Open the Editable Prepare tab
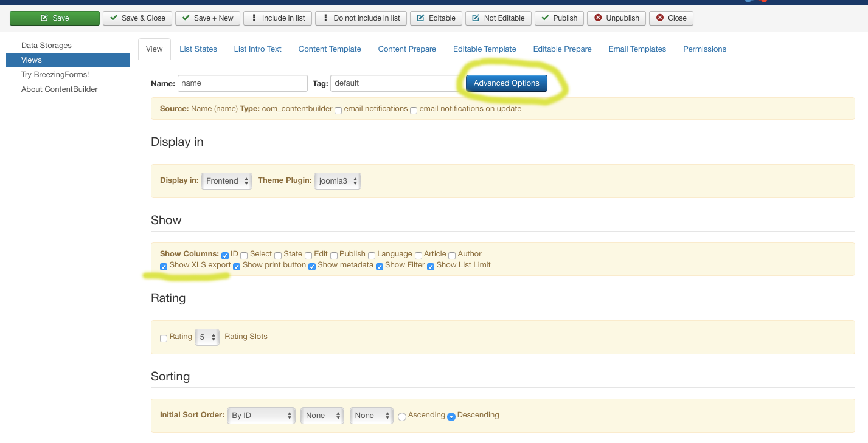This screenshot has width=868, height=443. [x=563, y=49]
